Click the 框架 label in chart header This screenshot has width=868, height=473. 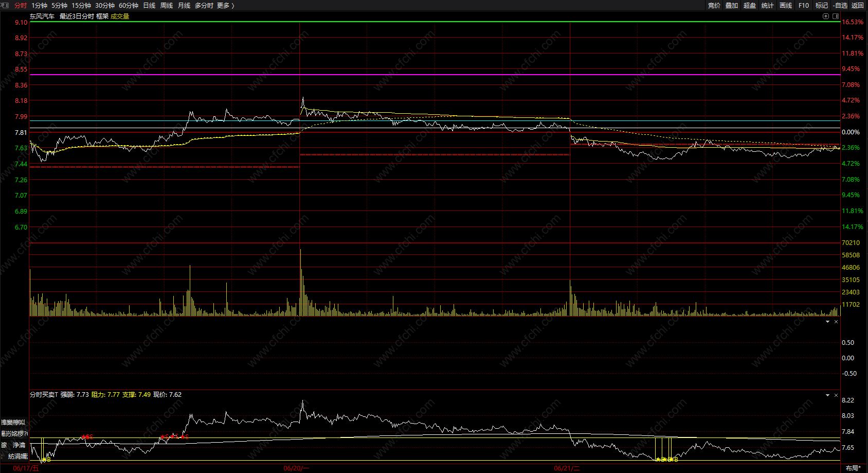click(102, 16)
